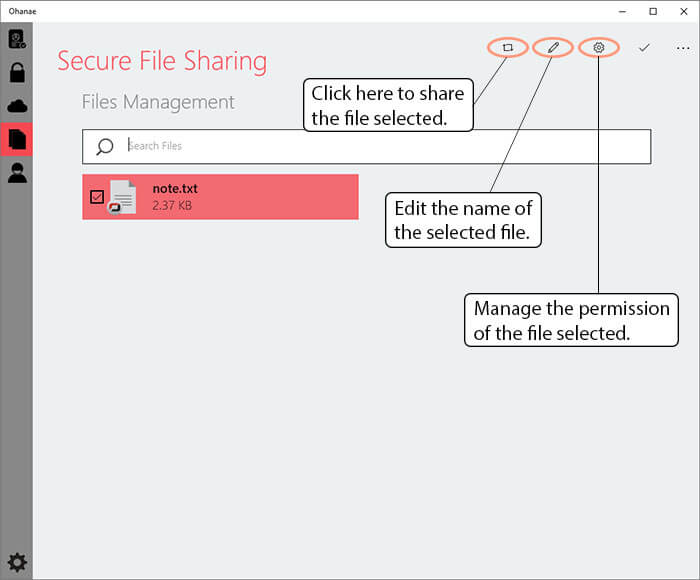Maximize the Ohanae window
This screenshot has width=700, height=580.
click(653, 11)
